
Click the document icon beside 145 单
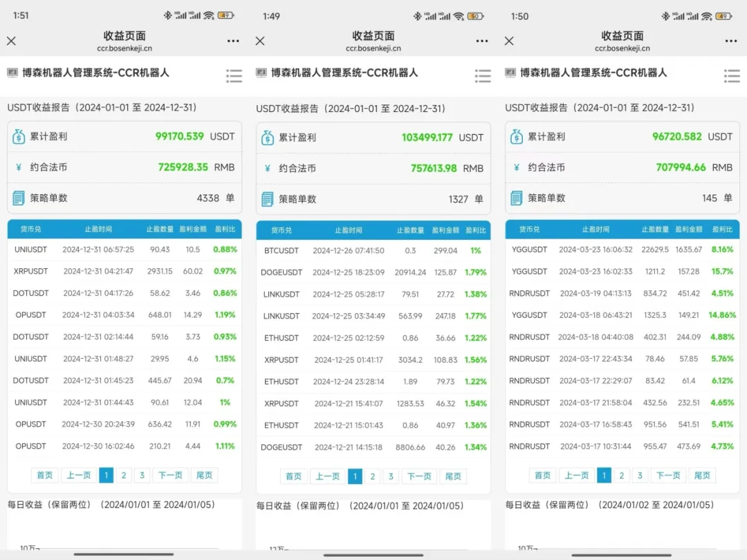tap(517, 198)
